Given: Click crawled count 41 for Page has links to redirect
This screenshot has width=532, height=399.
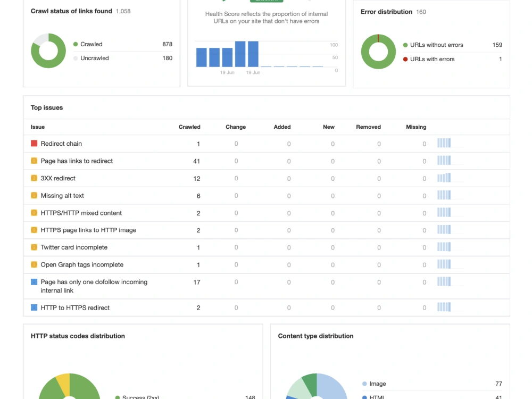Looking at the screenshot, I should [x=196, y=161].
